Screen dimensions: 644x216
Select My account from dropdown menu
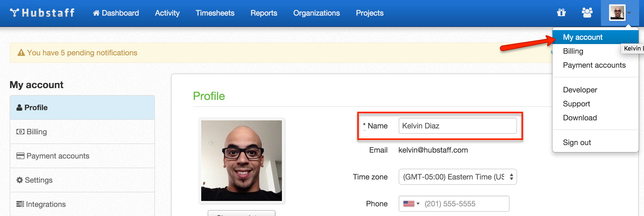pos(582,37)
